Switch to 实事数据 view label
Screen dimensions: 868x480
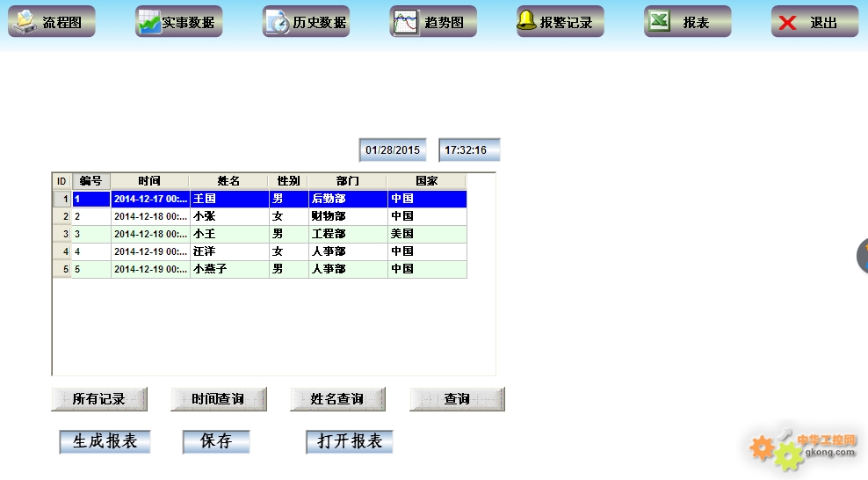tap(188, 22)
